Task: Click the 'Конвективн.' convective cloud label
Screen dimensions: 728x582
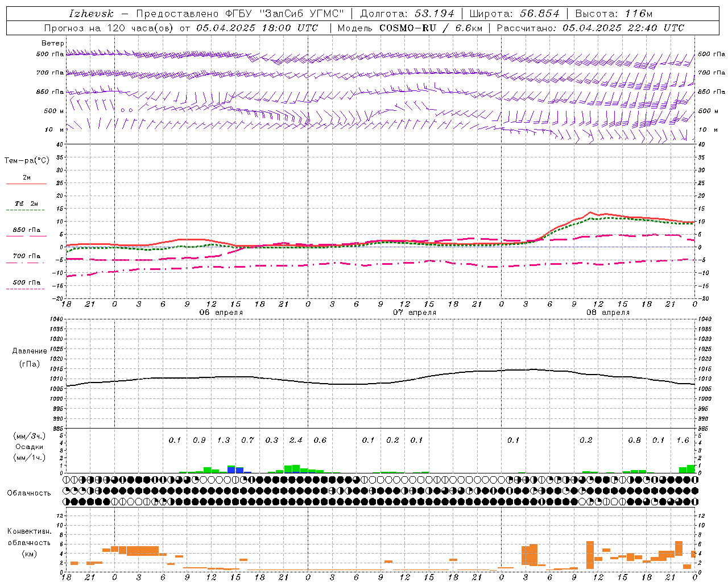Action: click(x=30, y=531)
